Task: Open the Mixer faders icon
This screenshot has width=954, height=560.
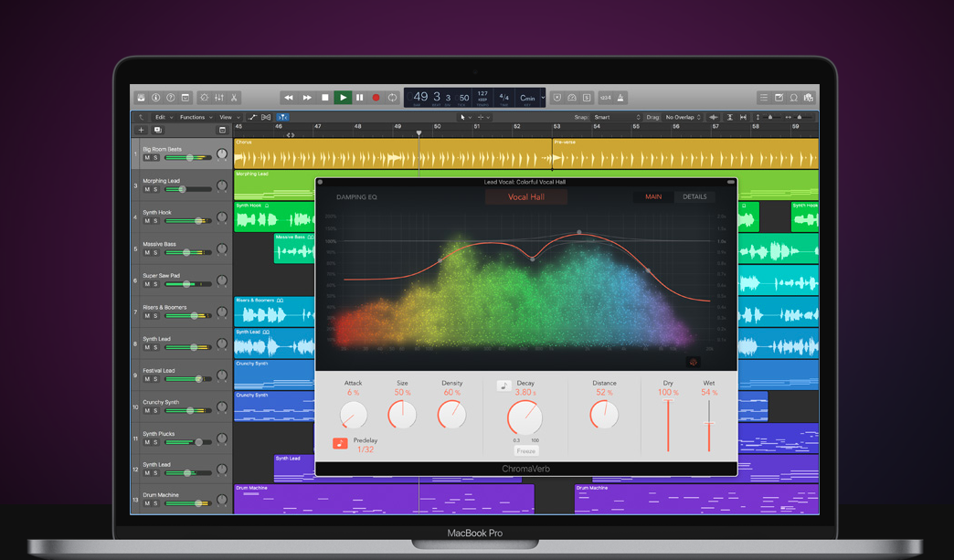Action: (x=219, y=97)
